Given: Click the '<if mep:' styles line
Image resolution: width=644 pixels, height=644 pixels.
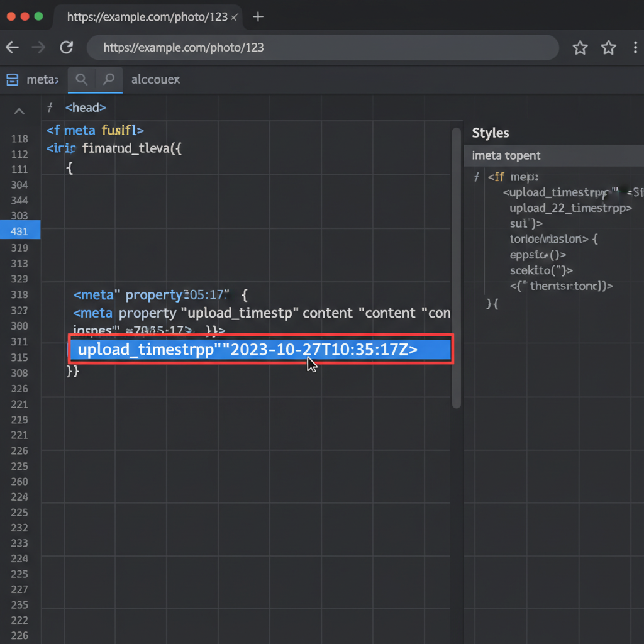Looking at the screenshot, I should pyautogui.click(x=513, y=177).
